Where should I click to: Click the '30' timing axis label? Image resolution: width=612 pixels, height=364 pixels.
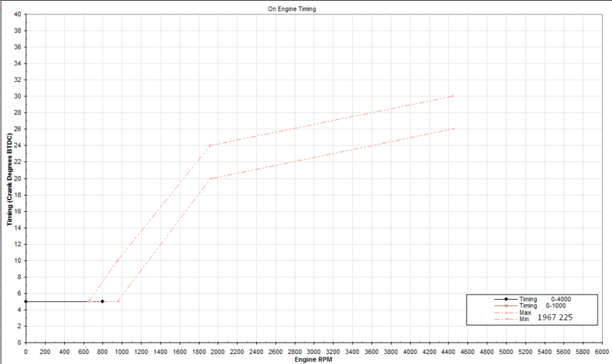point(18,96)
